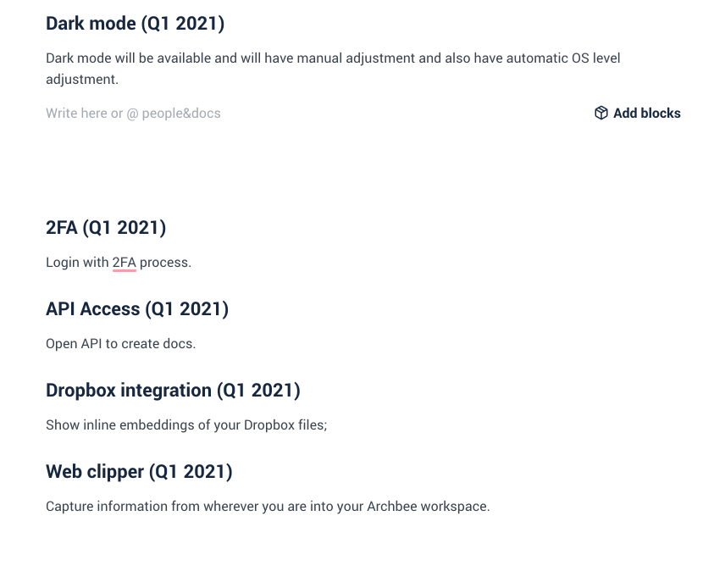The width and height of the screenshot is (703, 588).
Task: Click the Add blocks button label
Action: pyautogui.click(x=647, y=113)
